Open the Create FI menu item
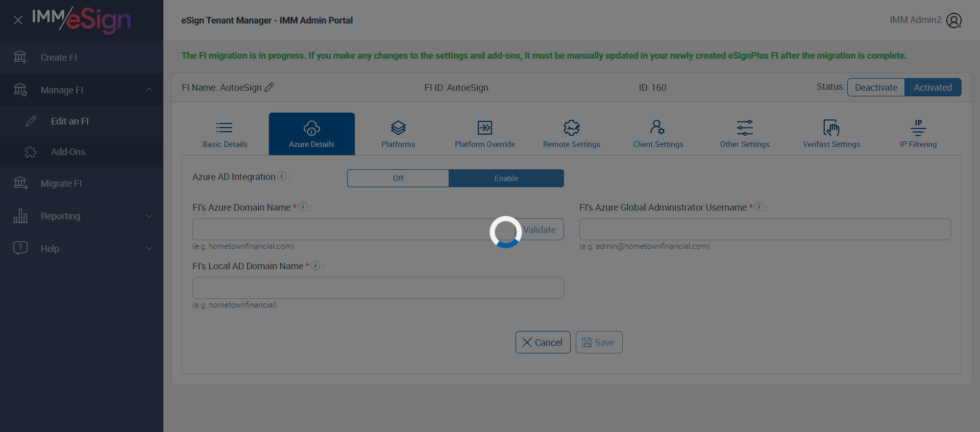The image size is (980, 432). [82, 57]
